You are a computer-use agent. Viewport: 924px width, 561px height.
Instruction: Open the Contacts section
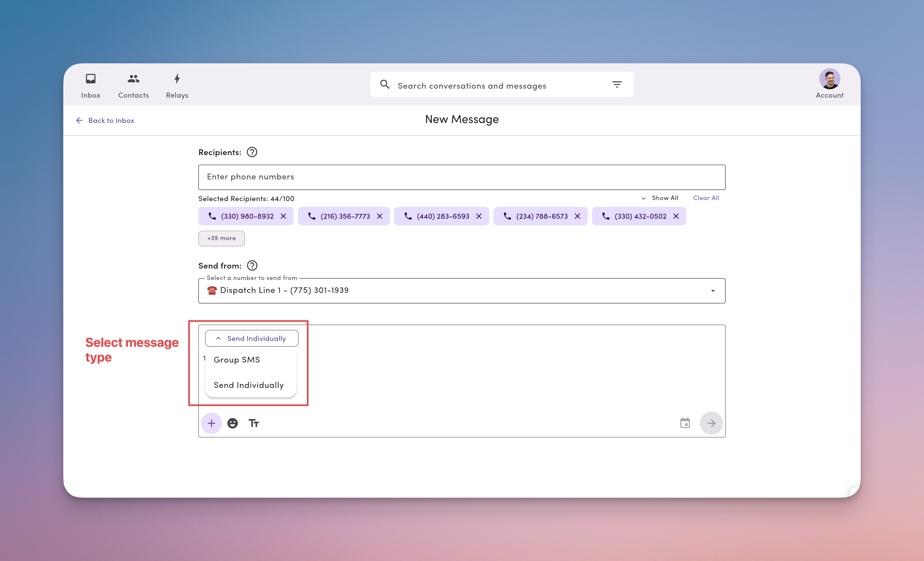click(x=133, y=84)
